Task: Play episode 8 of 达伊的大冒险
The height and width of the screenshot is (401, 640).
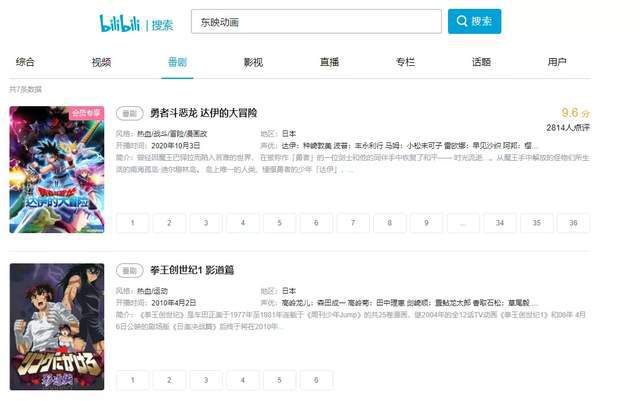Action: [x=389, y=223]
